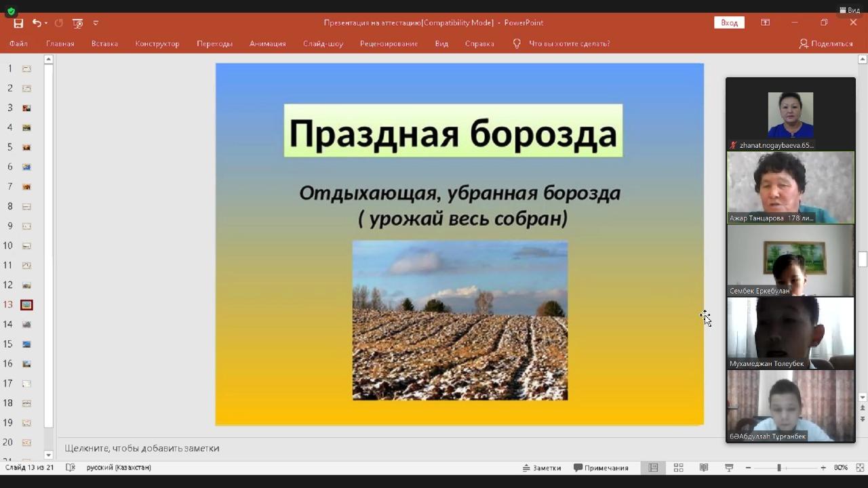
Task: Click the spell check icon in status bar
Action: [70, 468]
